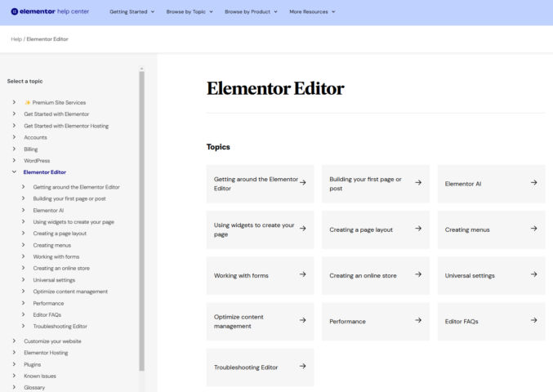The width and height of the screenshot is (553, 392).
Task: Expand Customize your website chevron
Action: pyautogui.click(x=14, y=341)
